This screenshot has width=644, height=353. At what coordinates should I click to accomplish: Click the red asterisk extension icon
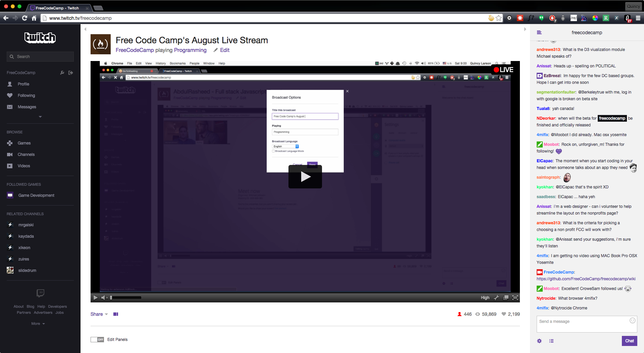coord(520,18)
